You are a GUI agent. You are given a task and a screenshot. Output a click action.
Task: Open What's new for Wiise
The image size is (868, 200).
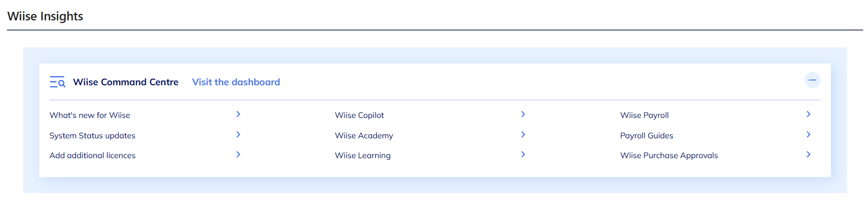90,115
